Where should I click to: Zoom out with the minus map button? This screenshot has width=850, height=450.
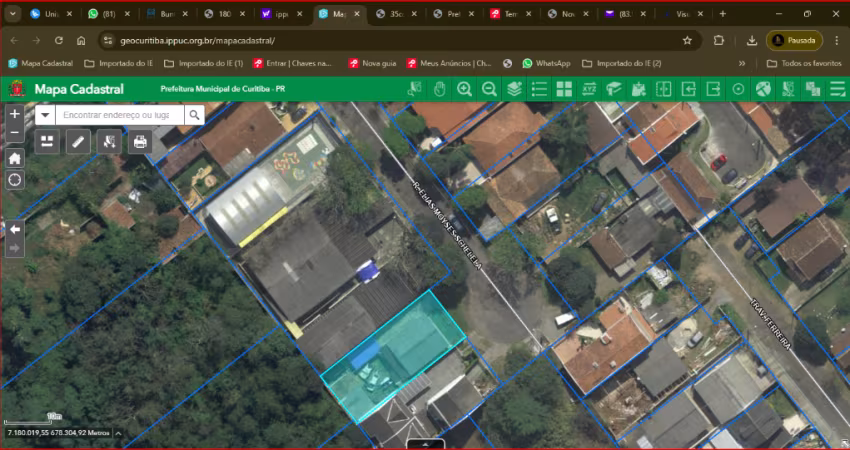pyautogui.click(x=15, y=132)
